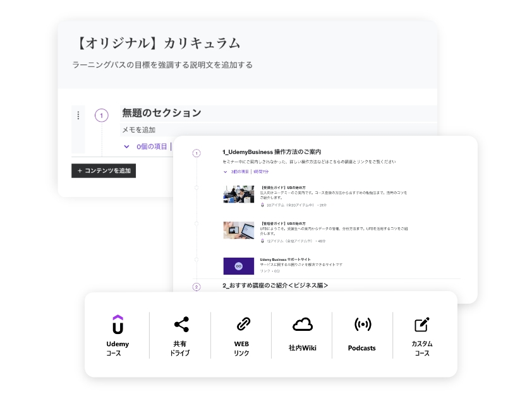Click small Udemy icon beside 12アイテム

pos(262,241)
